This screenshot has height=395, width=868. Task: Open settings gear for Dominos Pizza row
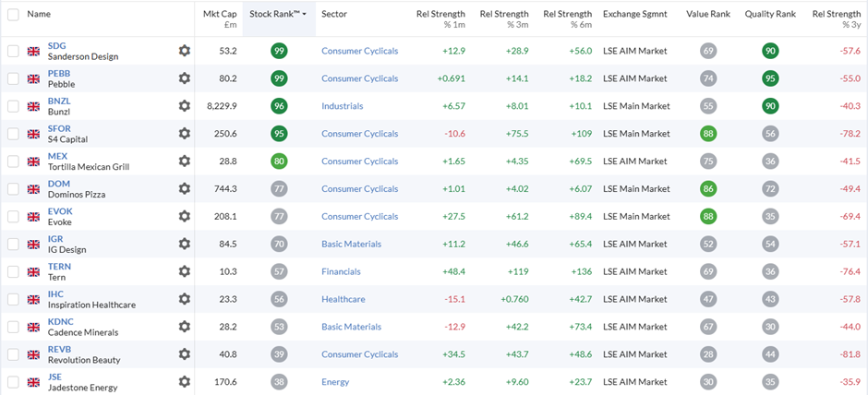coord(185,188)
